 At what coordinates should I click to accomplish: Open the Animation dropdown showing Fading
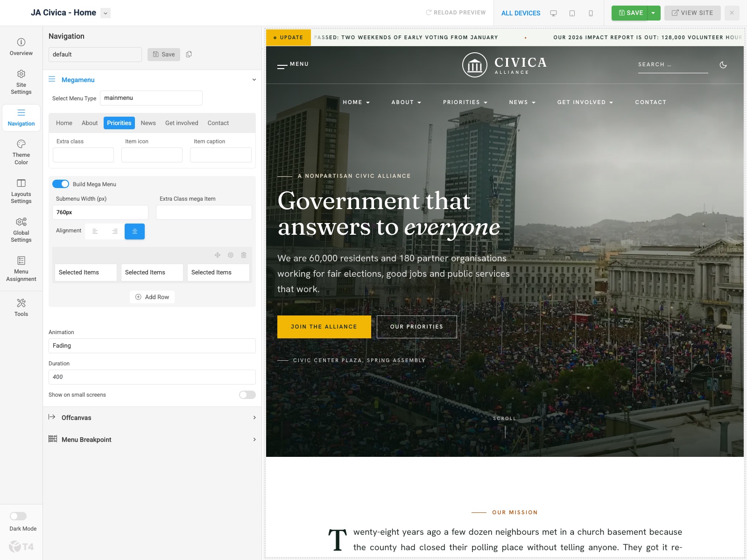click(152, 346)
